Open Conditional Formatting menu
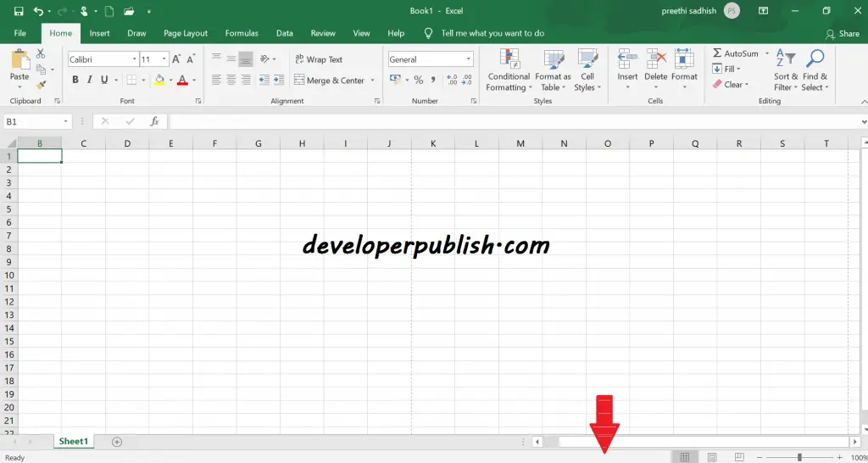Image resolution: width=868 pixels, height=463 pixels. [509, 70]
